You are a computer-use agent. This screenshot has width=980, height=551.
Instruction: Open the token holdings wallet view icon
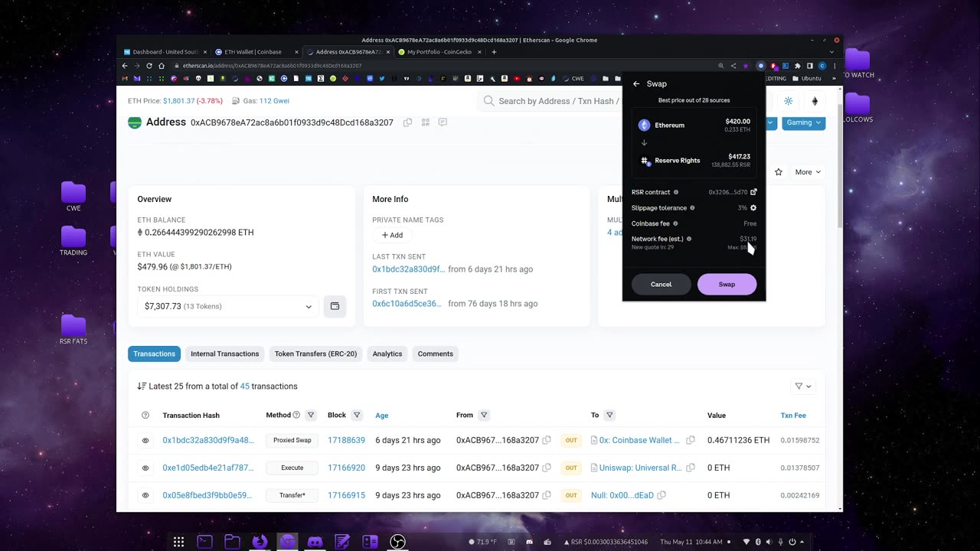pyautogui.click(x=335, y=306)
